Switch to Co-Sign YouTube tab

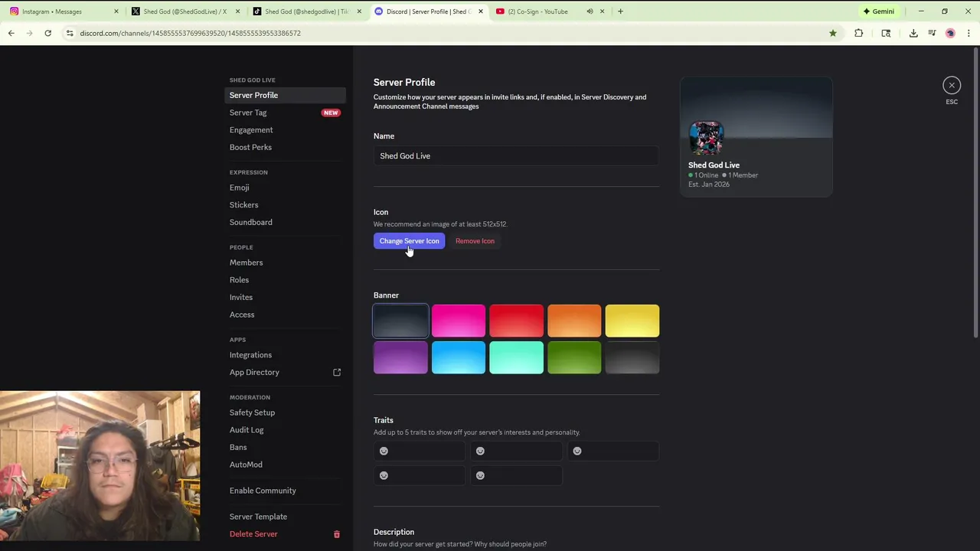pos(540,11)
